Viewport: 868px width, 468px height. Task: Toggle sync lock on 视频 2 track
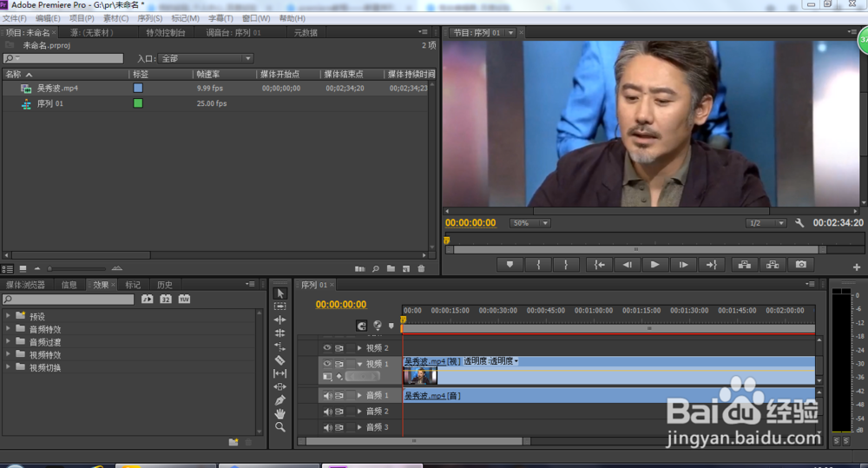click(x=339, y=348)
